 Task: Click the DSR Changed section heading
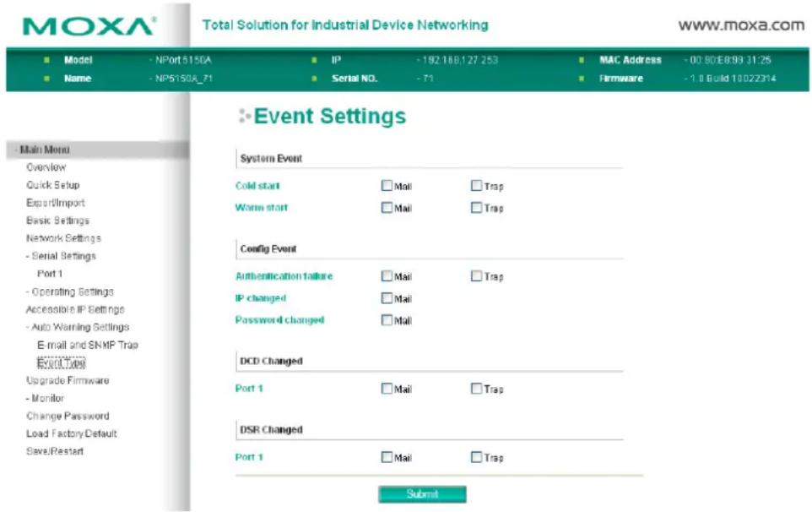click(271, 429)
